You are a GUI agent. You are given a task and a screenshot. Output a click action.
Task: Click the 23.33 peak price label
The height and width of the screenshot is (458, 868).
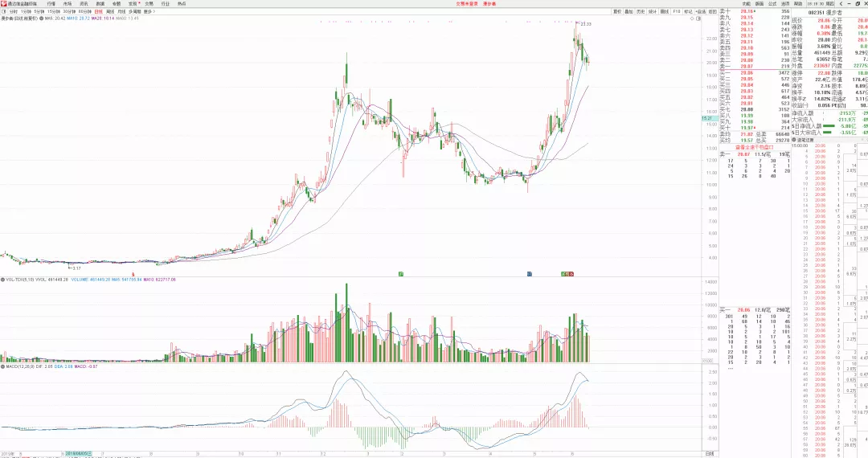click(x=586, y=24)
